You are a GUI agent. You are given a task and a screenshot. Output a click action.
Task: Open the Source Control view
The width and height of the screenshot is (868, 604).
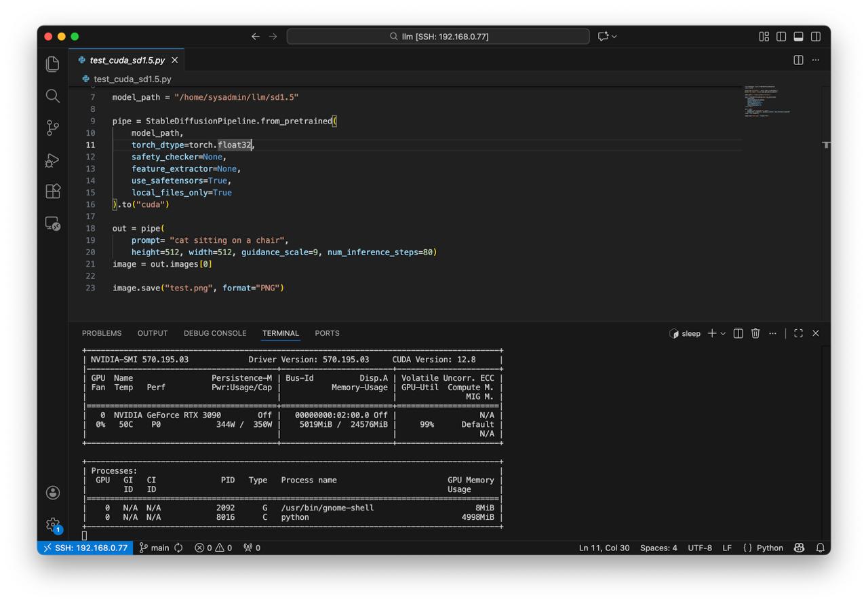(53, 128)
